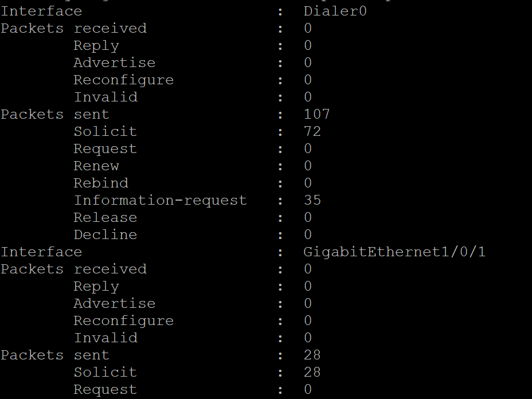Image resolution: width=532 pixels, height=399 pixels.
Task: Select the Decline label
Action: (x=105, y=234)
